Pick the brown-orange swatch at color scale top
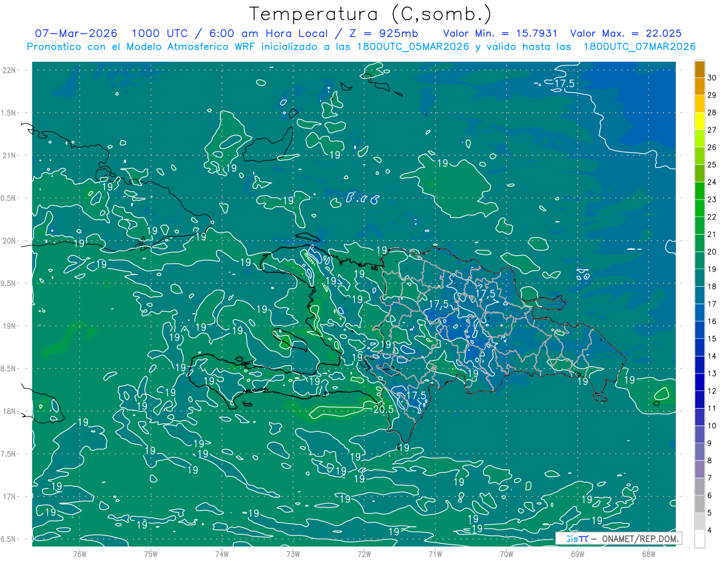The image size is (728, 562). (x=699, y=70)
